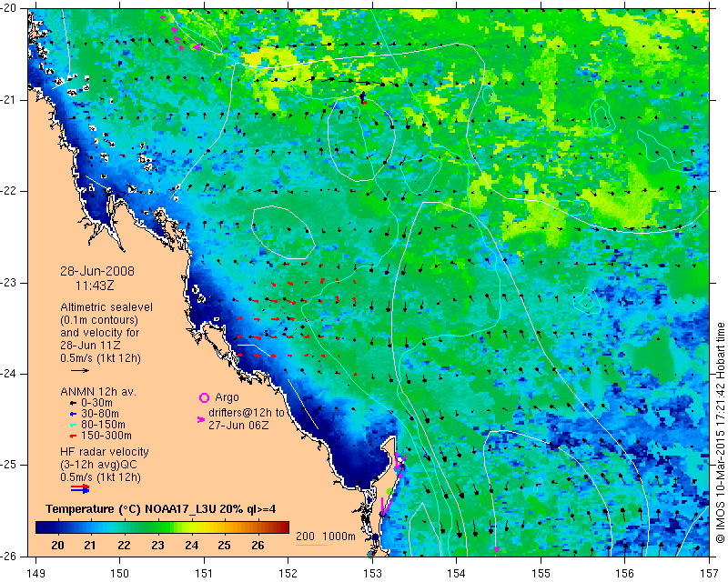Click the 1000m isobath label
This screenshot has width=728, height=582.
point(339,536)
